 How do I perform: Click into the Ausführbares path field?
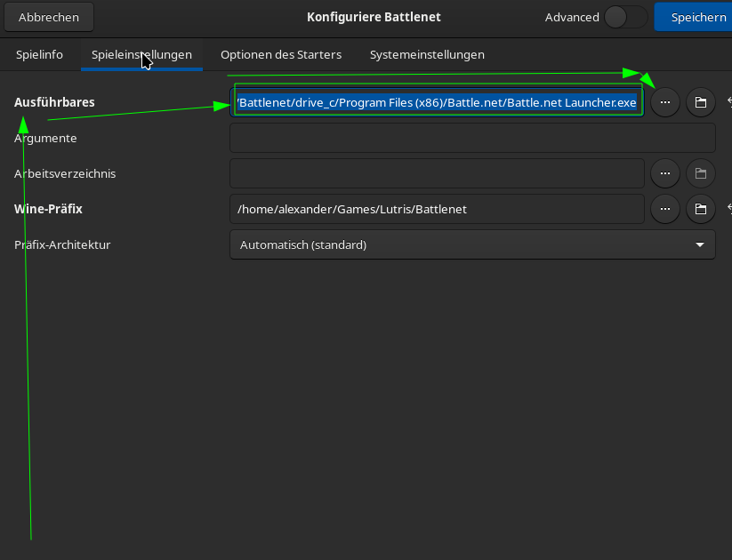tap(437, 102)
